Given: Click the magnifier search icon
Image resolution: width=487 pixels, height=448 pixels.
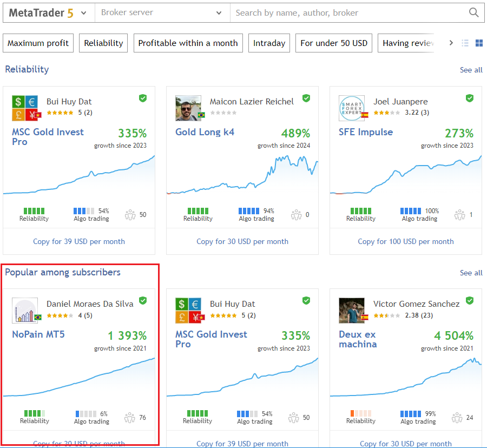Looking at the screenshot, I should (473, 12).
